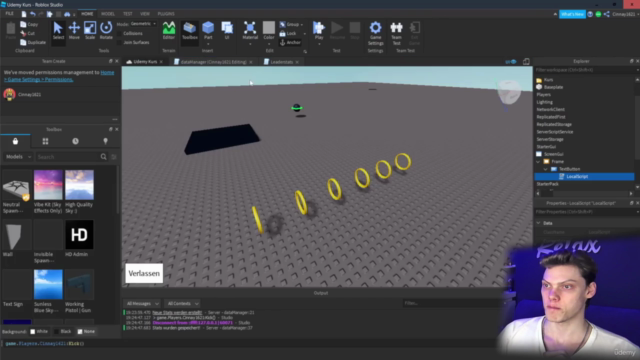
Task: Open Home Game Settings Permissions link
Action: 59,76
